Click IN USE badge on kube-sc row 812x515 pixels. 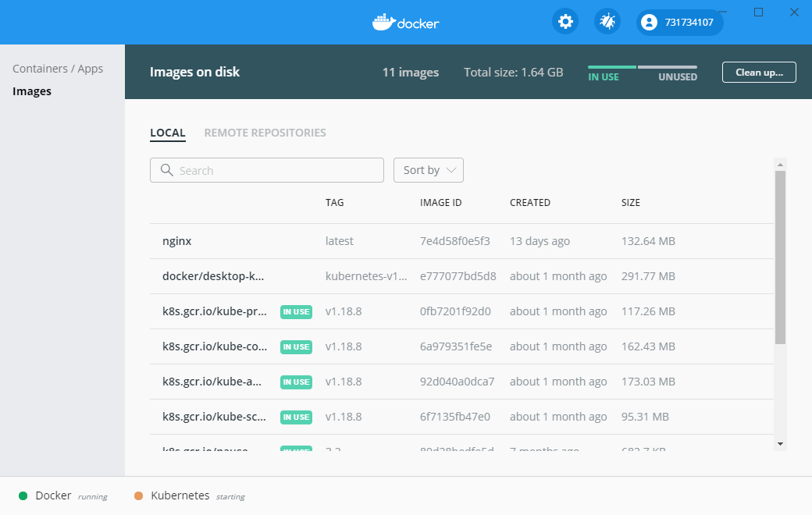click(296, 417)
